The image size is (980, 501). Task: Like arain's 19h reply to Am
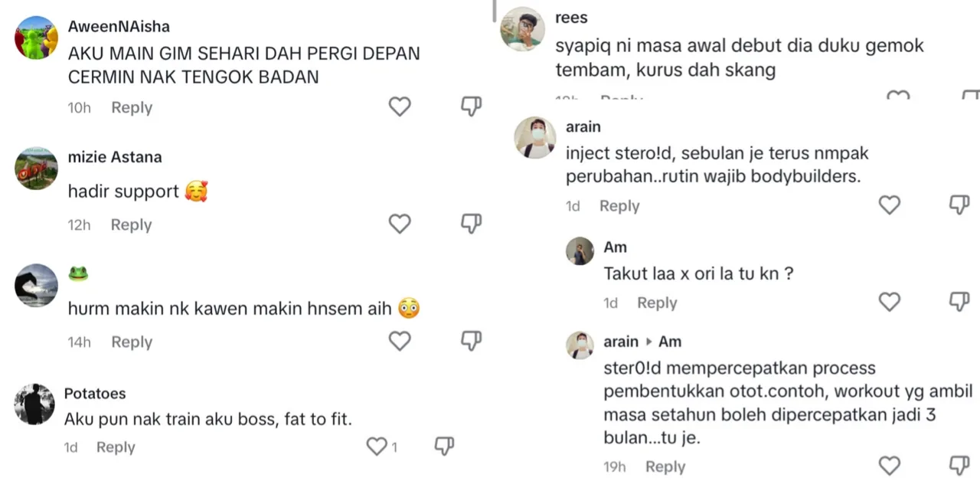[x=889, y=466]
